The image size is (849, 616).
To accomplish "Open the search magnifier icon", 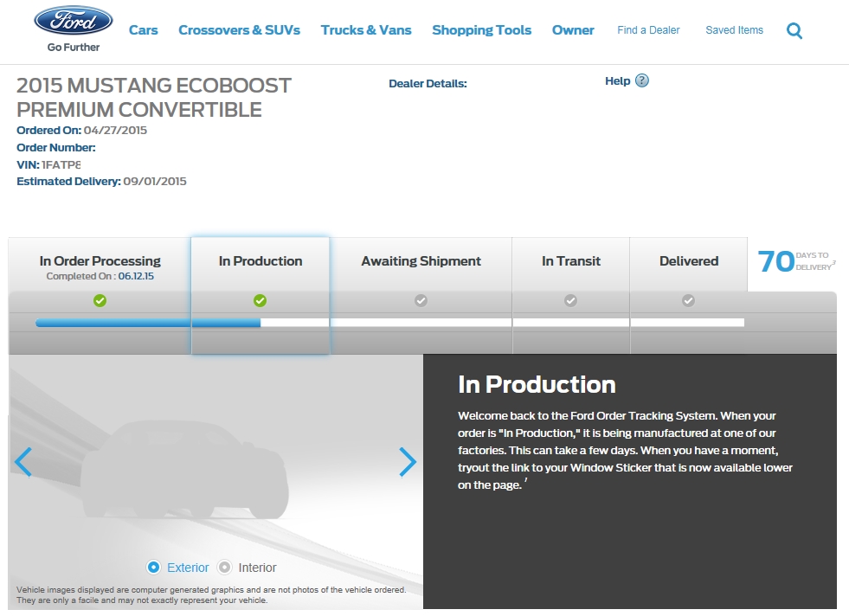I will point(794,31).
